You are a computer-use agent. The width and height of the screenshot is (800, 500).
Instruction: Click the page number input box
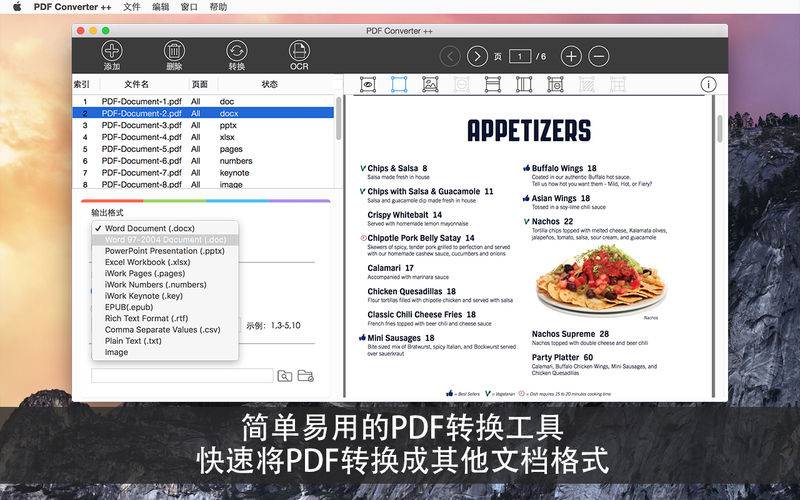521,56
